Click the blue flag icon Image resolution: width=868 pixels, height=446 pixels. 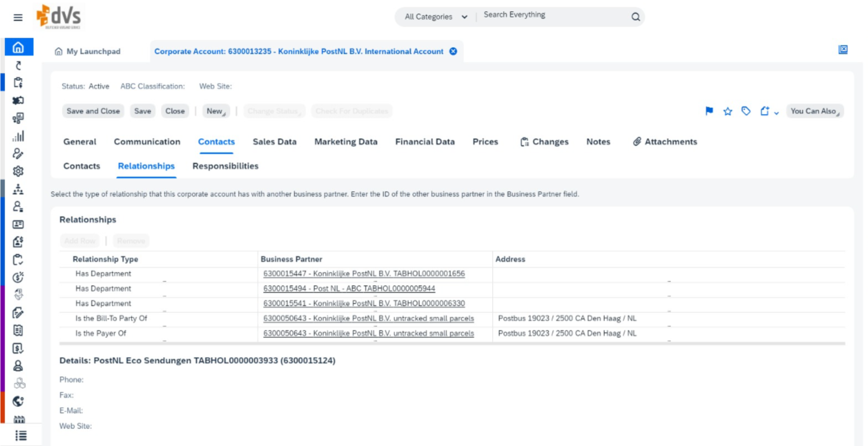pos(709,111)
